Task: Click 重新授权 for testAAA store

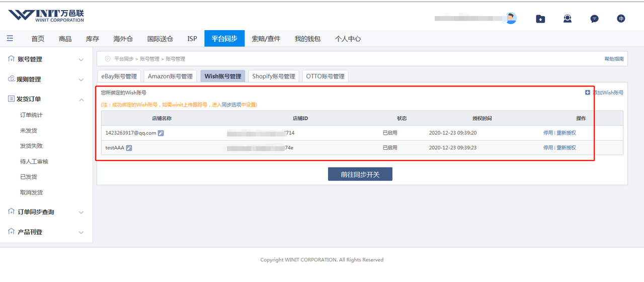Action: coord(566,148)
